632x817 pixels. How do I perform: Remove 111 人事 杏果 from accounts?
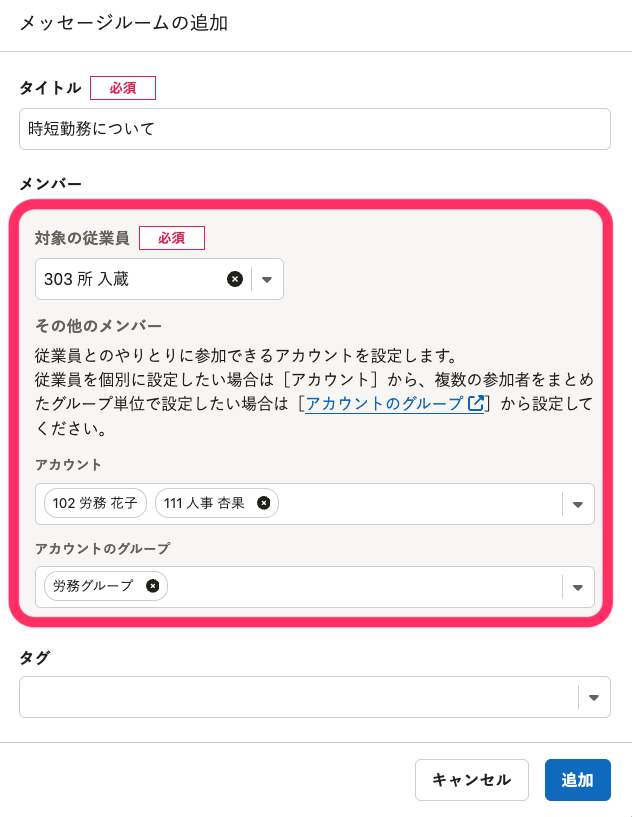pyautogui.click(x=263, y=503)
